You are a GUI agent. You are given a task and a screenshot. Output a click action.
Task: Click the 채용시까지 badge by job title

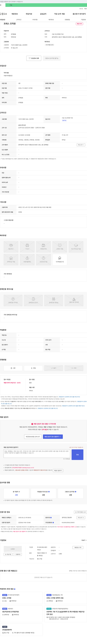click(79, 24)
